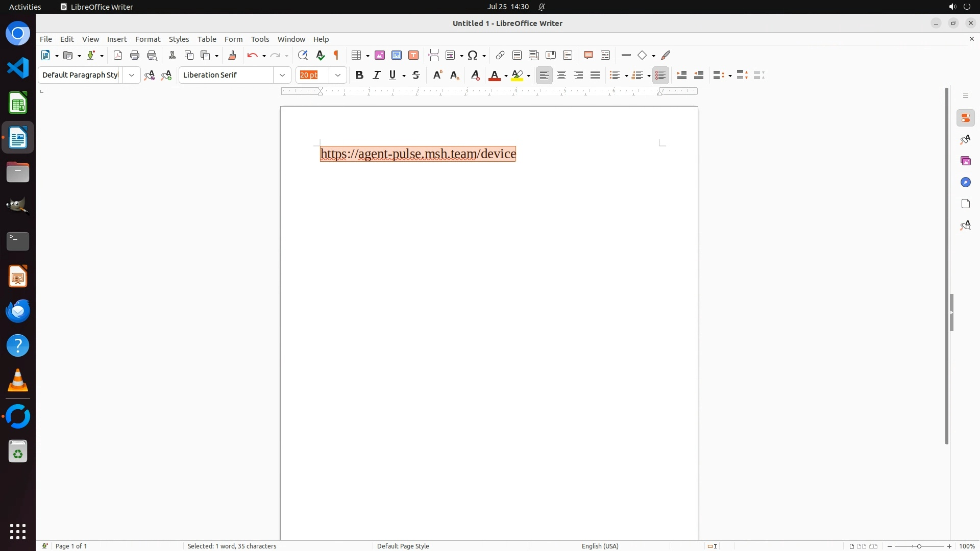Viewport: 980px width, 551px height.
Task: Insert a hyperlink using the link icon
Action: [x=500, y=55]
